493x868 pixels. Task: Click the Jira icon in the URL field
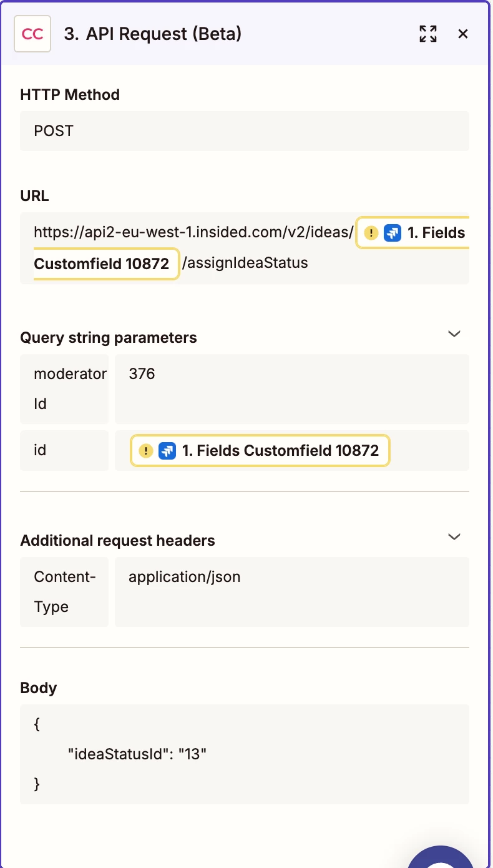tap(393, 234)
